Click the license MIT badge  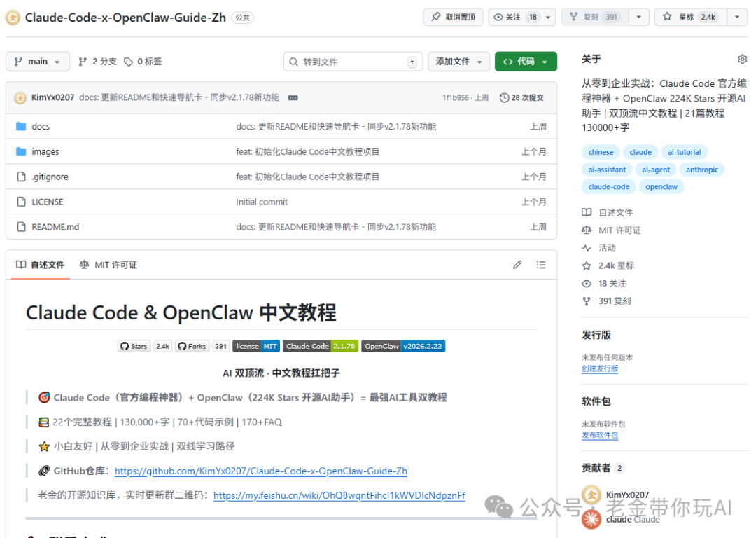[256, 346]
